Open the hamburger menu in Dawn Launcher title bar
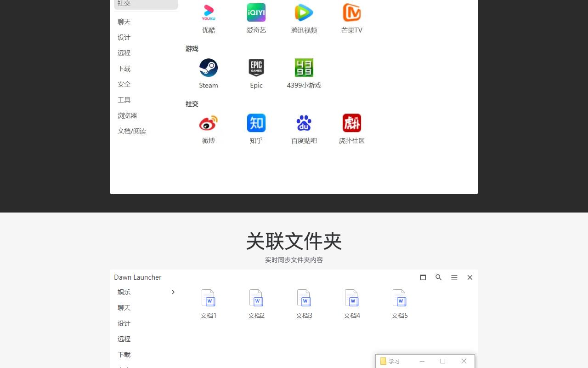 [454, 277]
